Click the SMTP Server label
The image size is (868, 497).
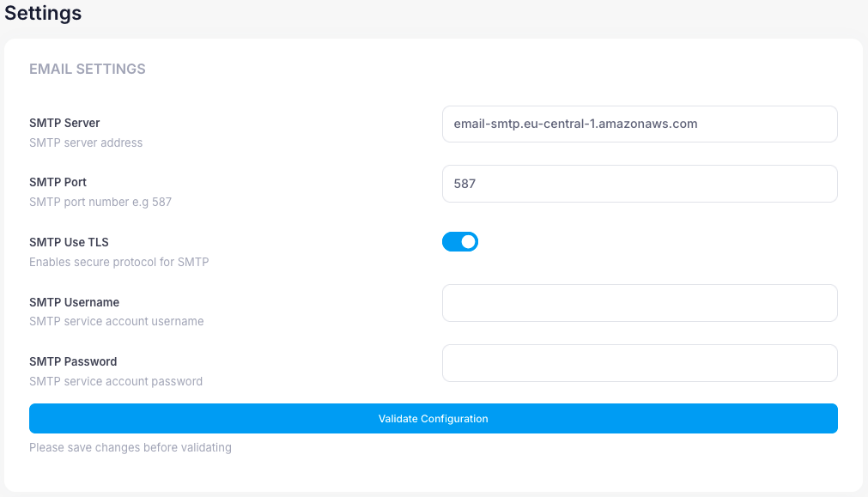64,123
